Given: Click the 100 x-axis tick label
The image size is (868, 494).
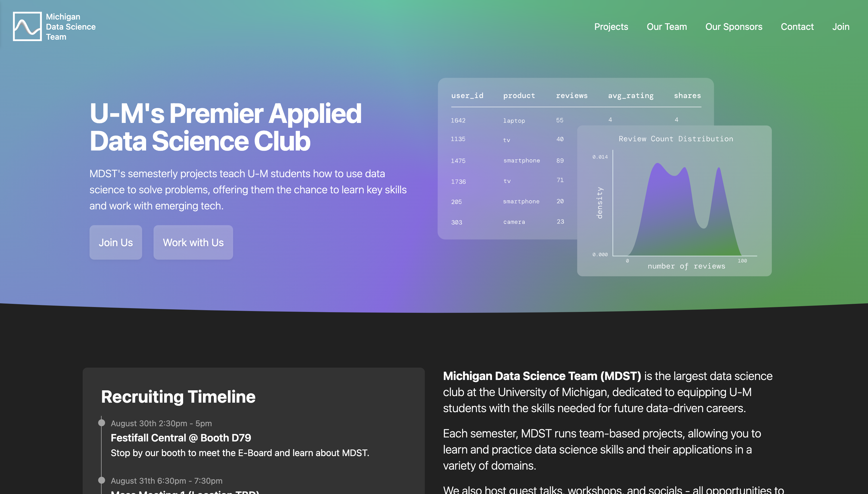Looking at the screenshot, I should point(742,260).
